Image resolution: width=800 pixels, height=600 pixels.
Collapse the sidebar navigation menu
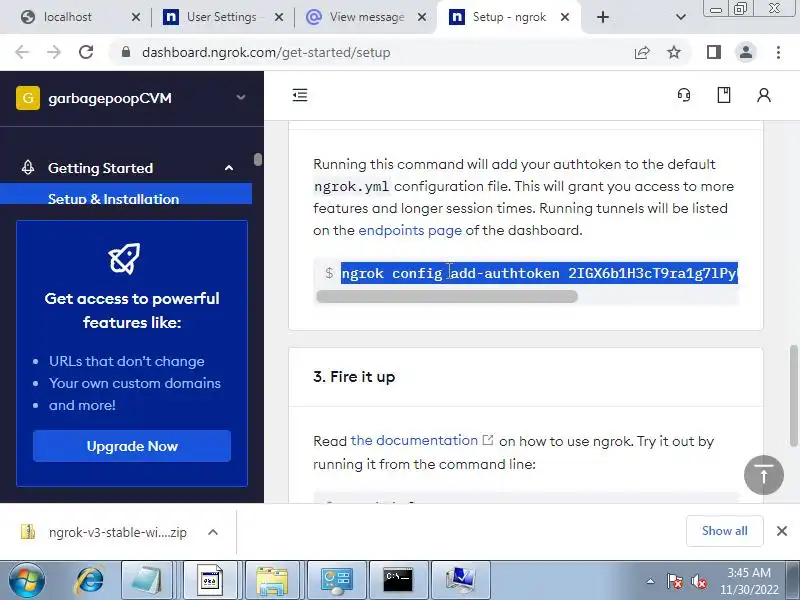[x=300, y=95]
